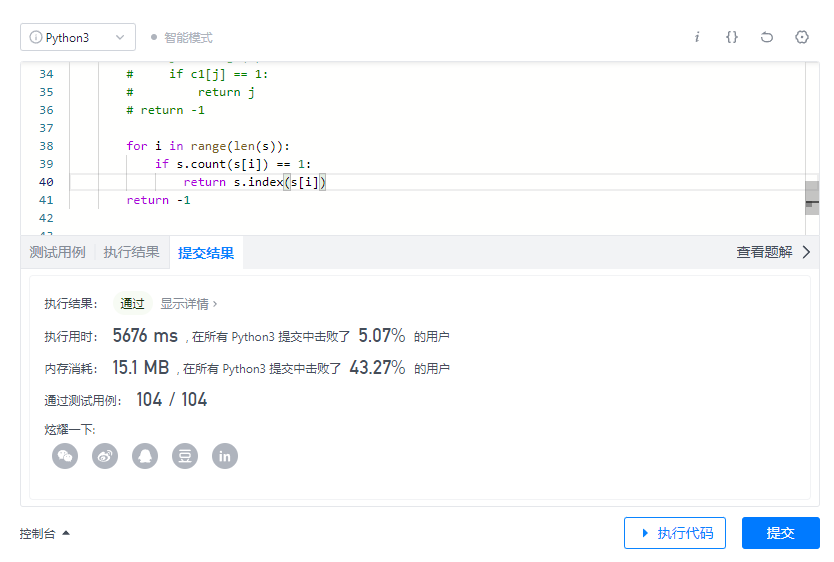834x562 pixels.
Task: Click the 'for i in range(len(s)):' line
Action: pyautogui.click(x=208, y=146)
